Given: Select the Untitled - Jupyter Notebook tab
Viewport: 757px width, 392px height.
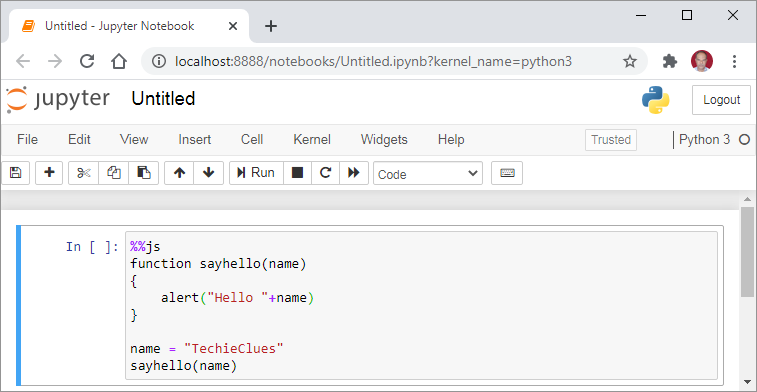Looking at the screenshot, I should (129, 27).
